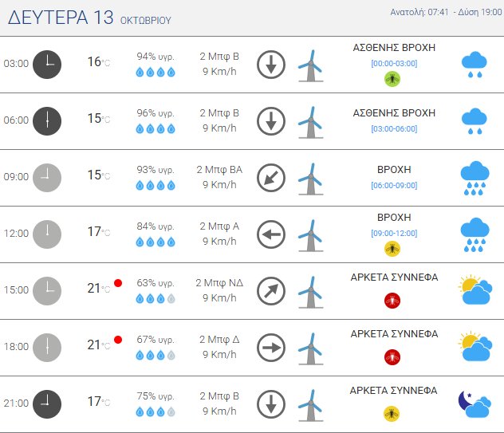Click the red mosquito icon at 15:00
Screen dimensions: 504x433
(392, 300)
